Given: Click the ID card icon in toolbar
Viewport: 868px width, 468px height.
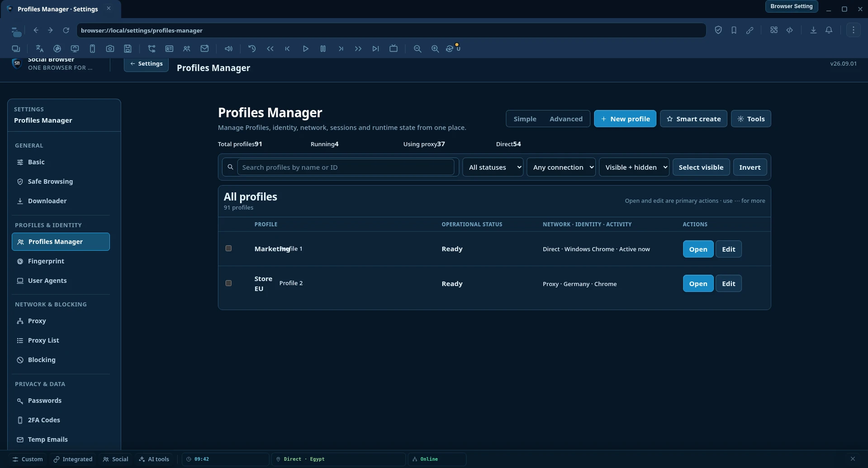Looking at the screenshot, I should coord(169,48).
